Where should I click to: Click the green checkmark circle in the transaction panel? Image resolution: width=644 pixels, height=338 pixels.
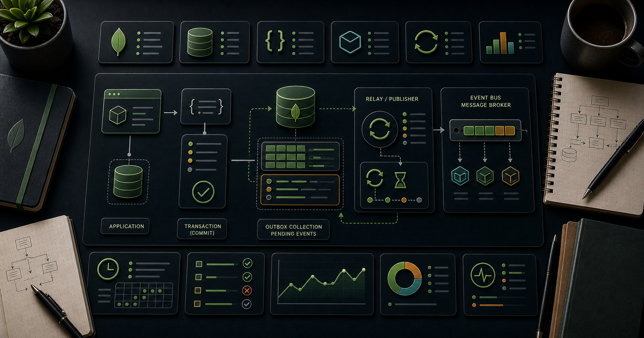[203, 192]
